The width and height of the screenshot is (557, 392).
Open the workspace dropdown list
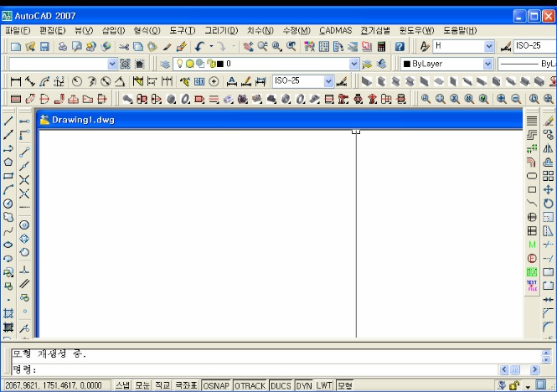click(x=112, y=64)
